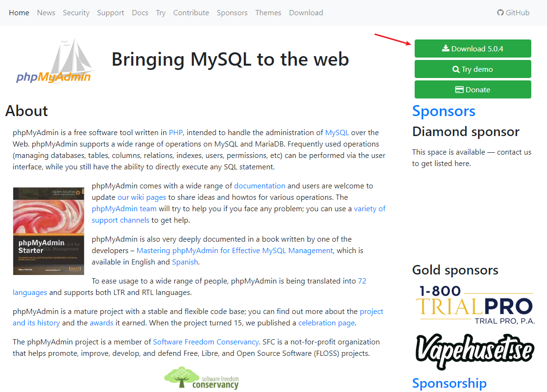This screenshot has width=547, height=392.
Task: Open the Security navigation item
Action: [x=76, y=12]
